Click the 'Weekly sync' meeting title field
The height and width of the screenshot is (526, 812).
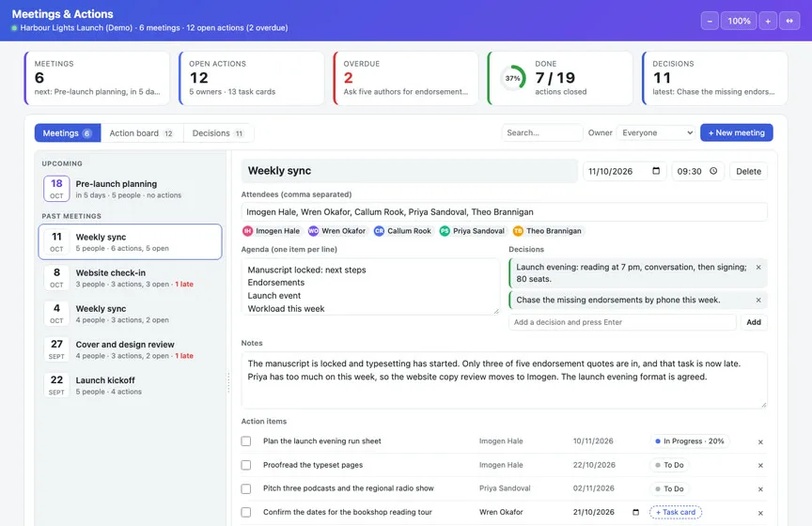(409, 171)
